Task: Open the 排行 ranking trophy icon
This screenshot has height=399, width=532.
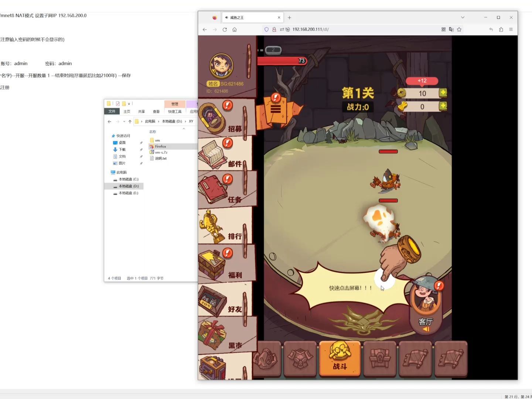Action: pos(225,225)
